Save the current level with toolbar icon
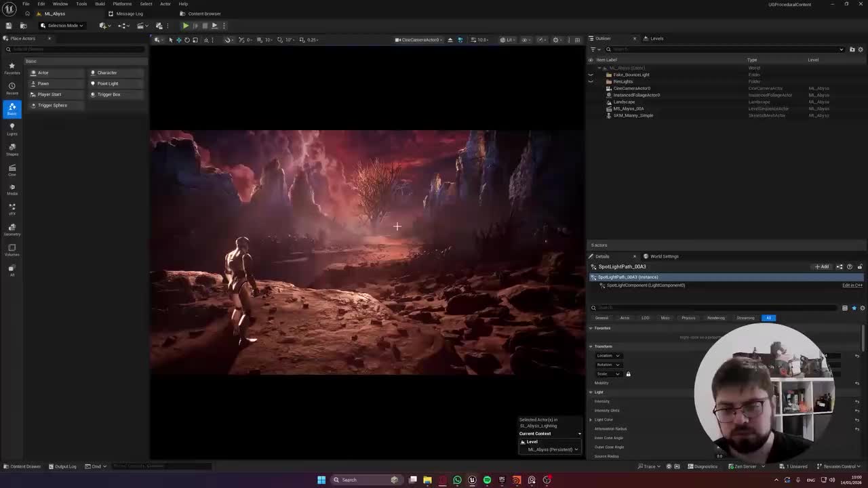The image size is (868, 488). (x=9, y=26)
